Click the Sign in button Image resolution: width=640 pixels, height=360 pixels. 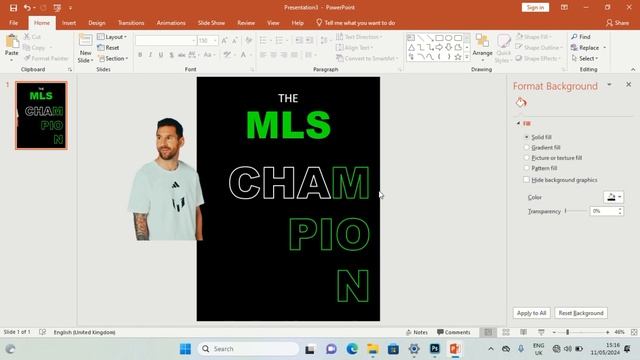(x=535, y=7)
